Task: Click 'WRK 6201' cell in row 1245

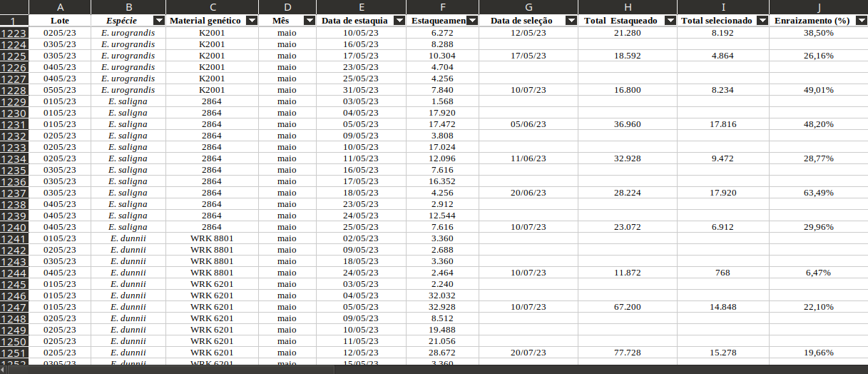Action: (x=212, y=284)
